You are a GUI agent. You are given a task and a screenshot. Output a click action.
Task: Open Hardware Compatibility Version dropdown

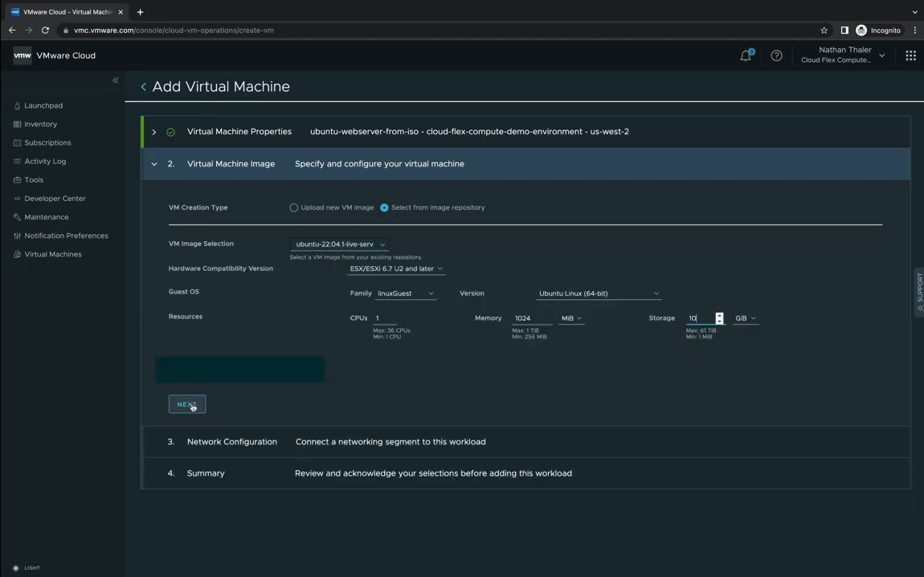coord(396,268)
